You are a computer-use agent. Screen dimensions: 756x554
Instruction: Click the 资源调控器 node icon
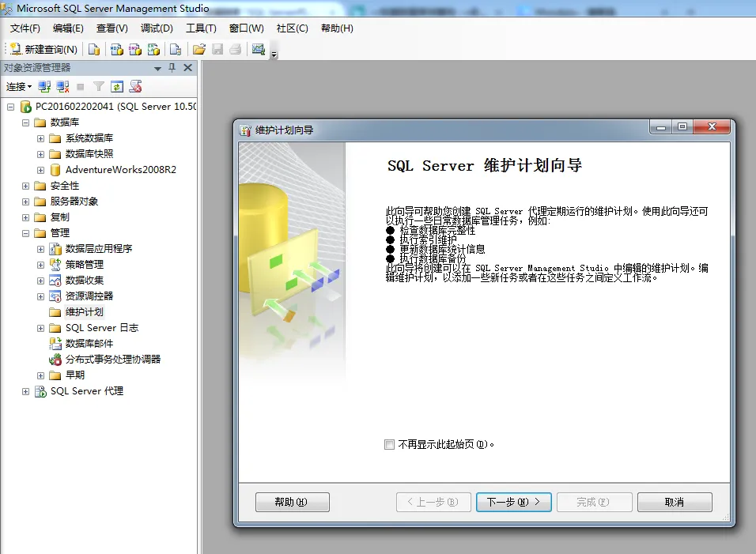coord(55,296)
